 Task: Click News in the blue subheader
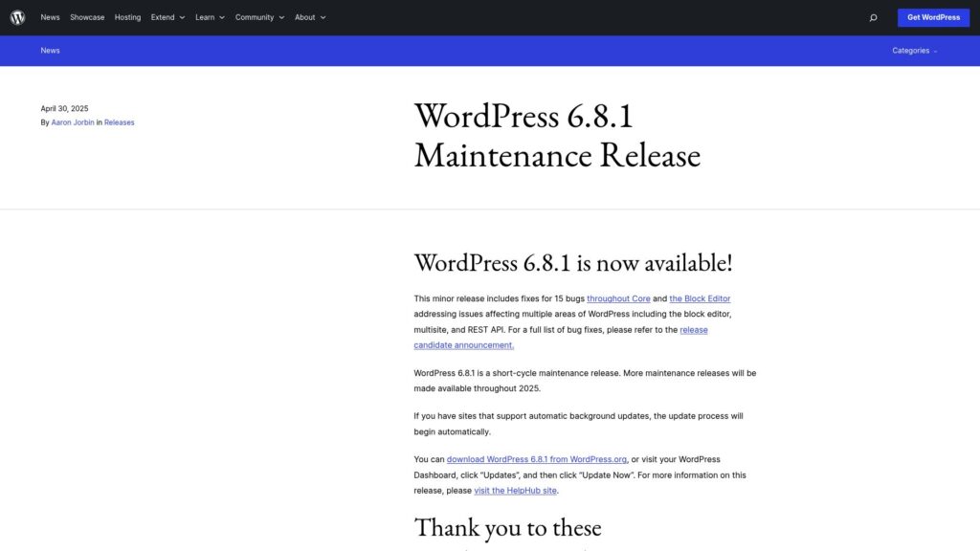(50, 51)
